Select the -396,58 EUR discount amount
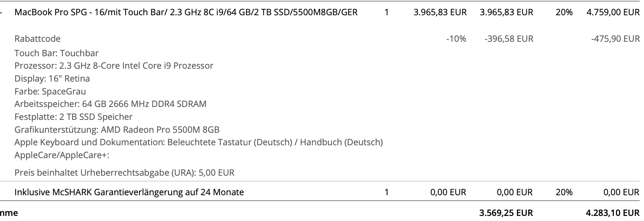 [509, 39]
